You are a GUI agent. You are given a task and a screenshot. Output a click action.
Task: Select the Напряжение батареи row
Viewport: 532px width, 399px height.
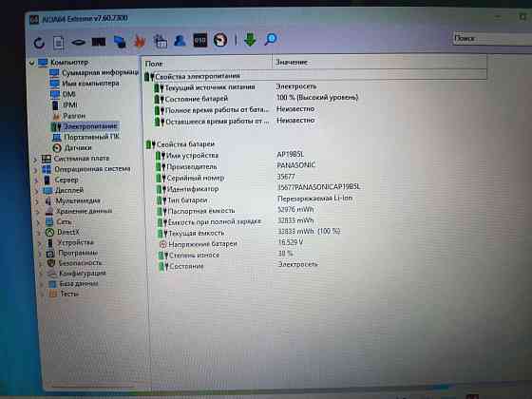[x=202, y=244]
